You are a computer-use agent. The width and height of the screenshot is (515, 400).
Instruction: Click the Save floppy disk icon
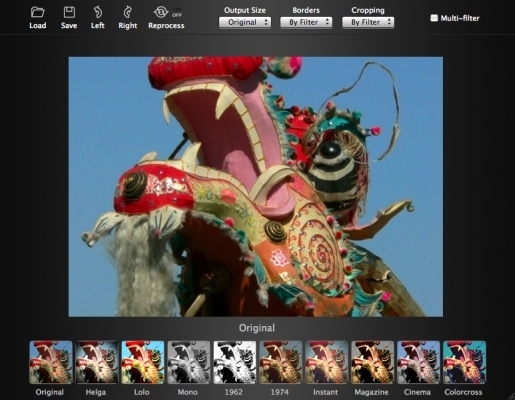click(69, 12)
